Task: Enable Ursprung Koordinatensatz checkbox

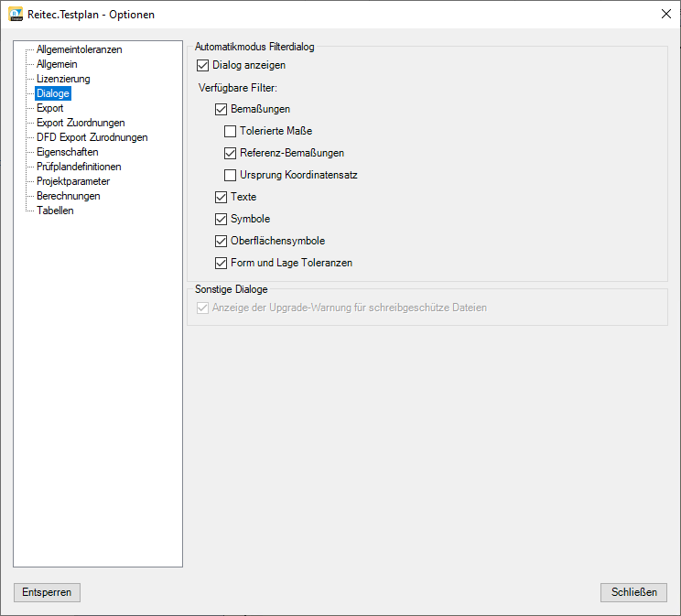Action: coord(231,175)
